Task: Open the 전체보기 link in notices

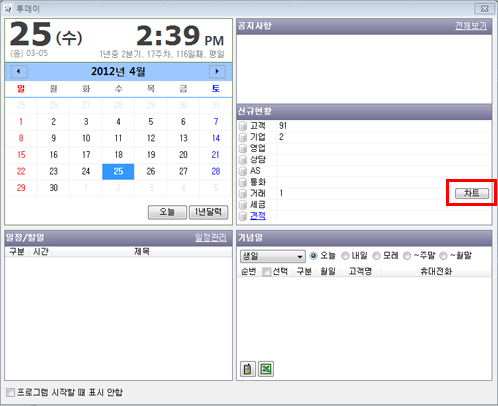Action: click(x=471, y=26)
